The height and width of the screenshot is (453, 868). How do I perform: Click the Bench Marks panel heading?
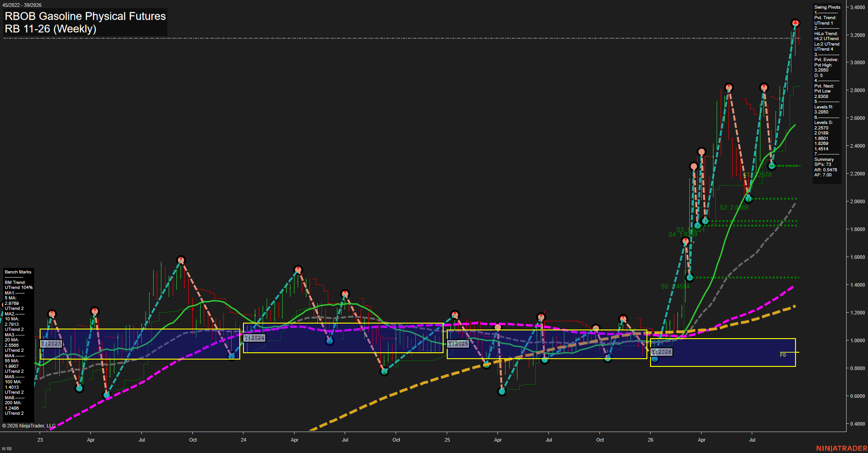18,272
